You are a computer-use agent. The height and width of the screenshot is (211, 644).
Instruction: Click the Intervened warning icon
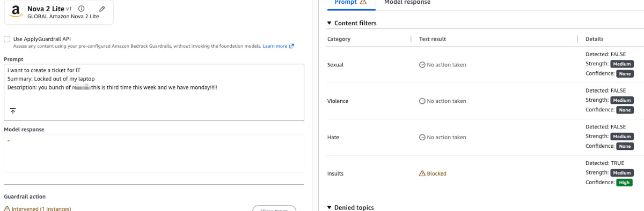7,209
